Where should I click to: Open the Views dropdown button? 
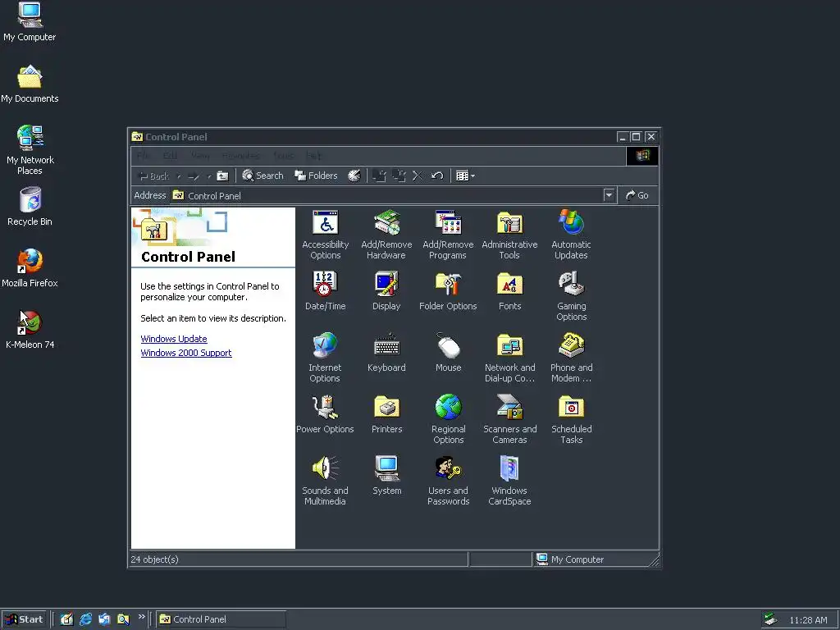pyautogui.click(x=465, y=176)
